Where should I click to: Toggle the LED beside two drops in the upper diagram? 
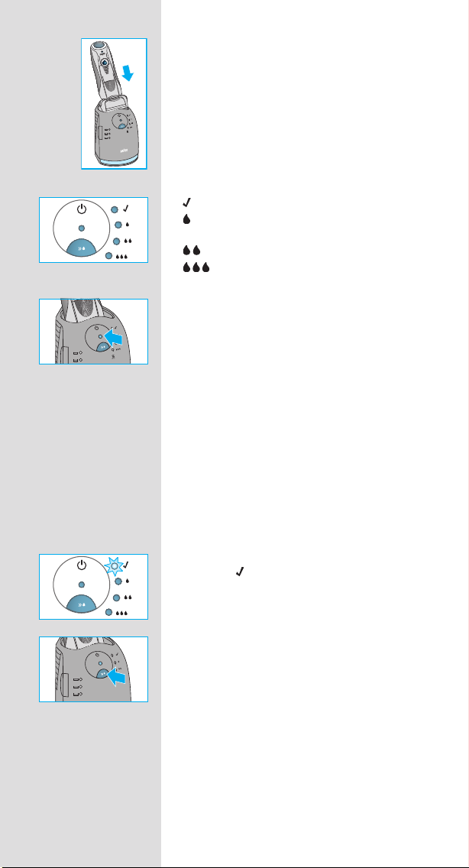click(x=116, y=241)
